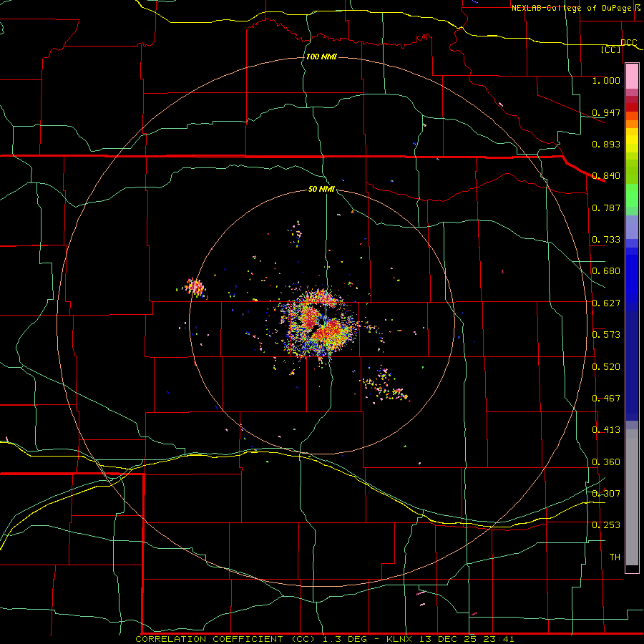Select the 0.520 scale value
This screenshot has height=644, width=644.
(x=606, y=367)
